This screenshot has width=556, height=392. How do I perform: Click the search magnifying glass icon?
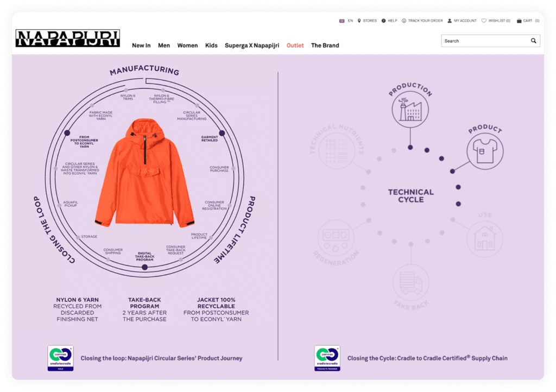click(533, 41)
